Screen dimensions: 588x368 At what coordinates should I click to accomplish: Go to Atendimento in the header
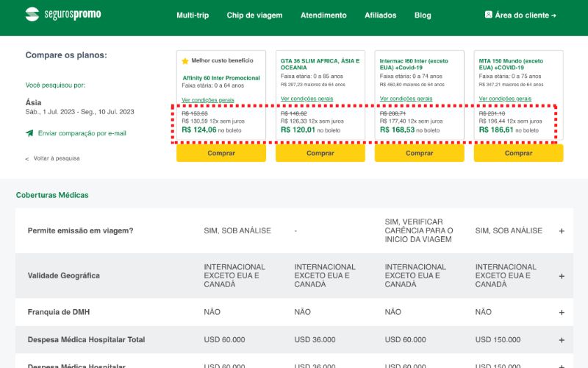point(323,15)
